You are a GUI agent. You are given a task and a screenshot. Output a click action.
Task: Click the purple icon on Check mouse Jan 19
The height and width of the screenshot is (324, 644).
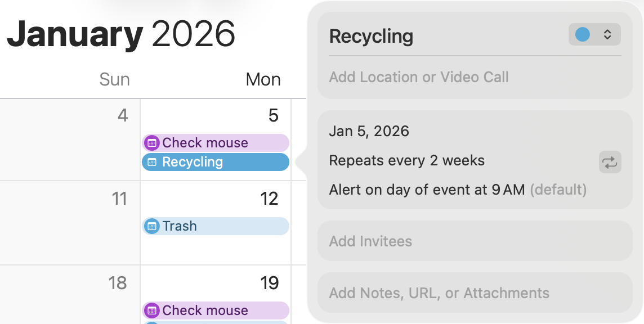151,310
